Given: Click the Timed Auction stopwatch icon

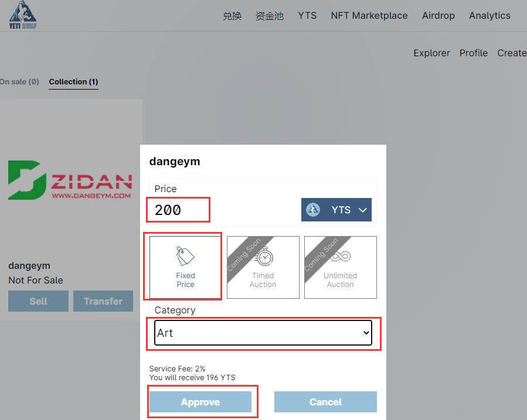Looking at the screenshot, I should 264,257.
